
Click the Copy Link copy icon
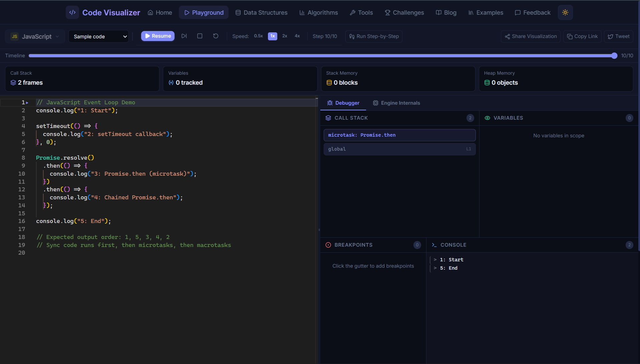coord(570,36)
